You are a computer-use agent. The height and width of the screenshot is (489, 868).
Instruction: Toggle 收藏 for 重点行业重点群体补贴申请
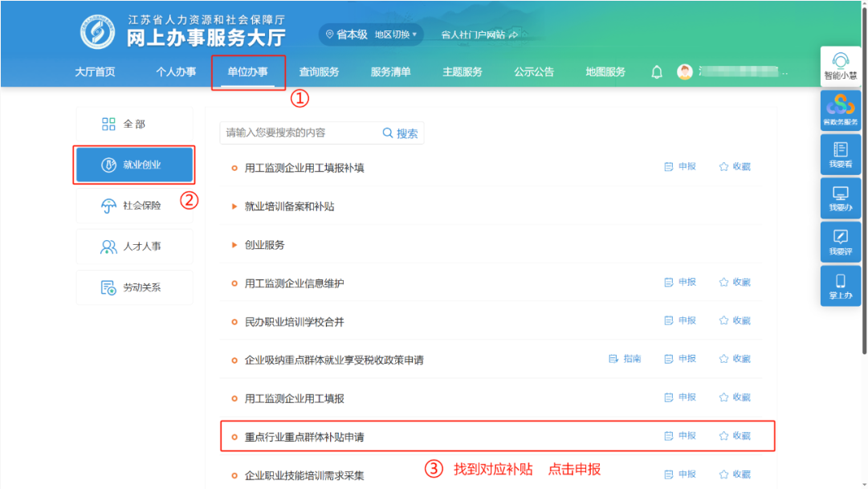point(735,436)
